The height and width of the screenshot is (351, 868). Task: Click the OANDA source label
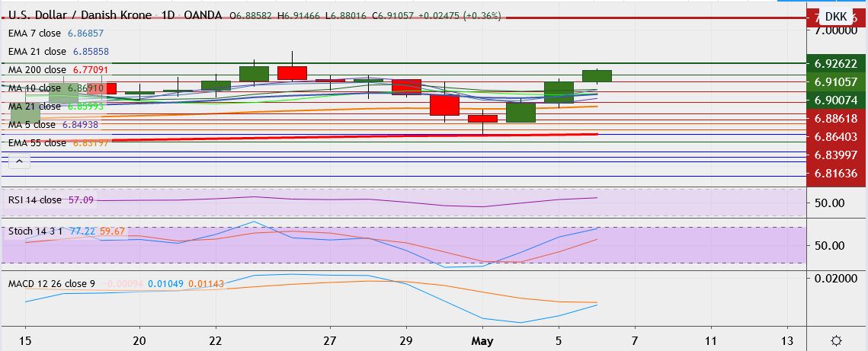(203, 16)
